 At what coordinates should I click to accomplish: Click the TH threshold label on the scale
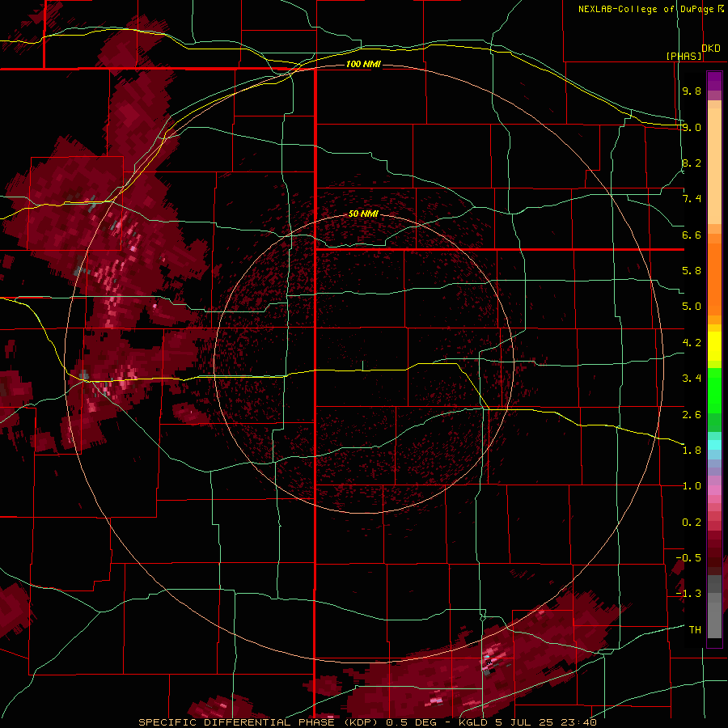[x=695, y=630]
